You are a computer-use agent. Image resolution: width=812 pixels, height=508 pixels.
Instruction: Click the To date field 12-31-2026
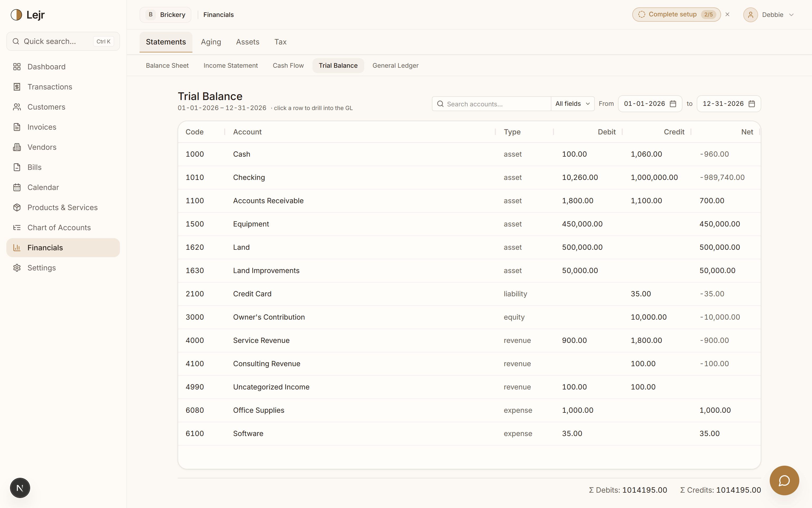point(729,104)
